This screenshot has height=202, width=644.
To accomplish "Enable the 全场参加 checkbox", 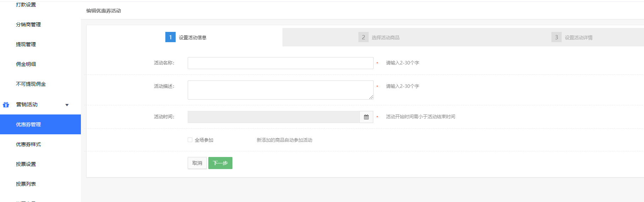I will pyautogui.click(x=190, y=140).
